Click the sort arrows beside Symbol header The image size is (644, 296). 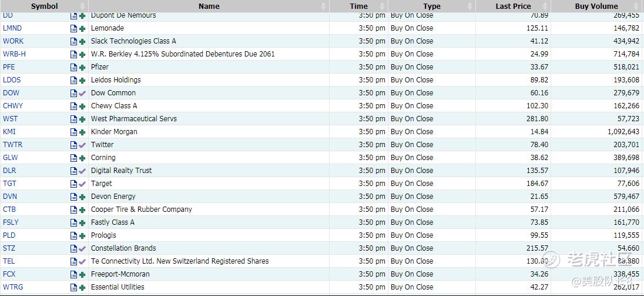pyautogui.click(x=82, y=6)
